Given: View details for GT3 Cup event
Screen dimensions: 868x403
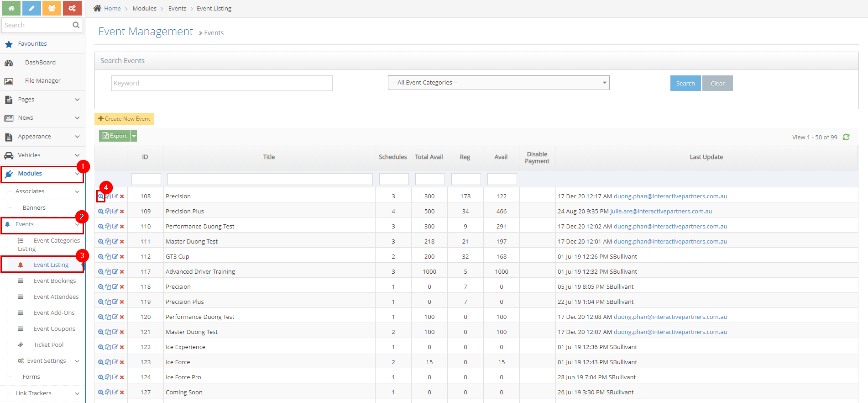Looking at the screenshot, I should (x=101, y=257).
